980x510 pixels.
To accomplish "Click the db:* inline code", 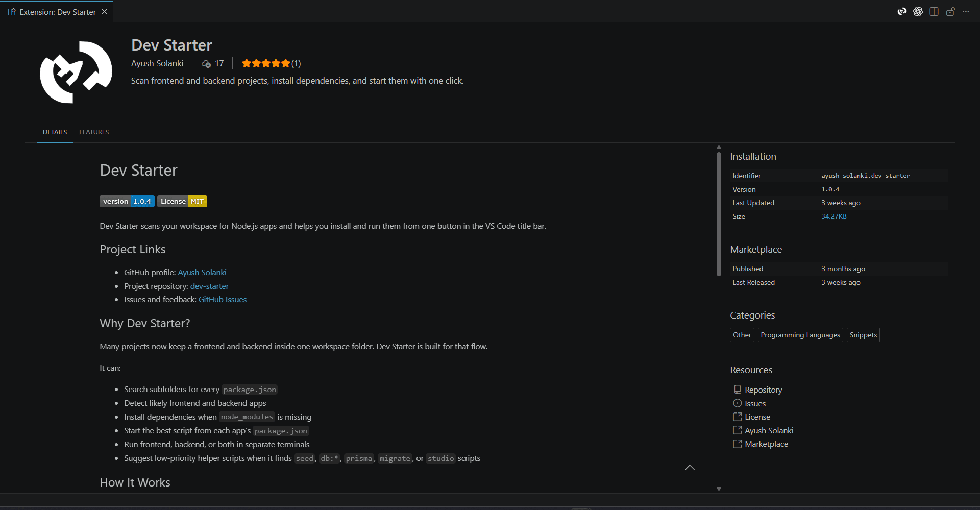I will click(x=329, y=458).
